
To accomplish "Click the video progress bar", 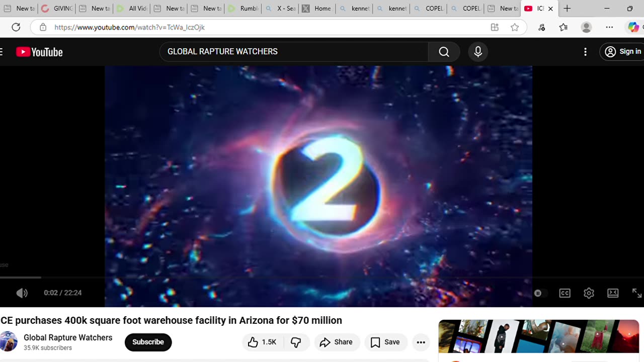I will coord(322,278).
